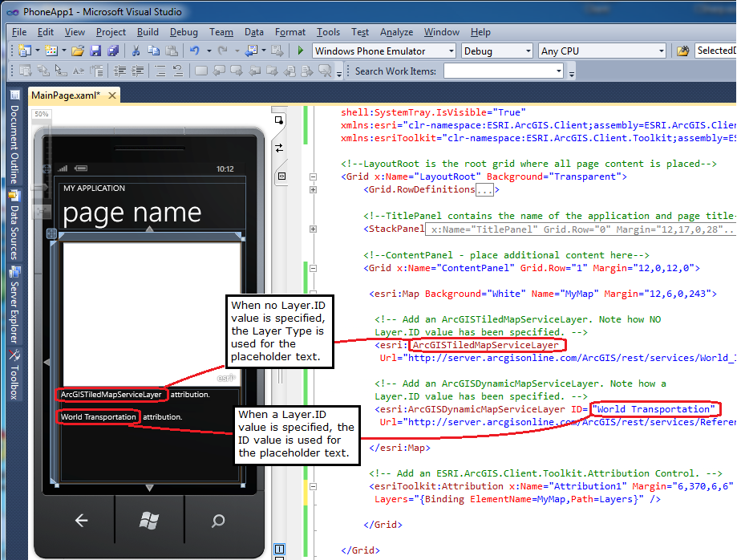Collapse the ContentPanel Grid outlining region
This screenshot has width=737, height=560.
tap(313, 269)
